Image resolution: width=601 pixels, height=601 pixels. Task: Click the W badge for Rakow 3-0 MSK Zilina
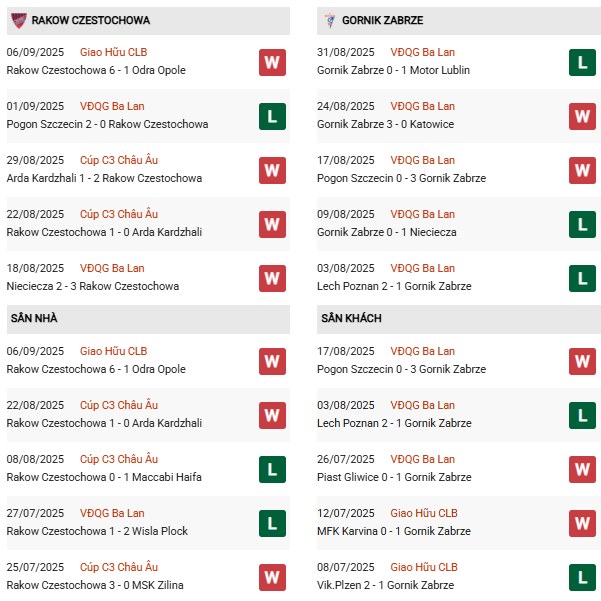[x=272, y=578]
